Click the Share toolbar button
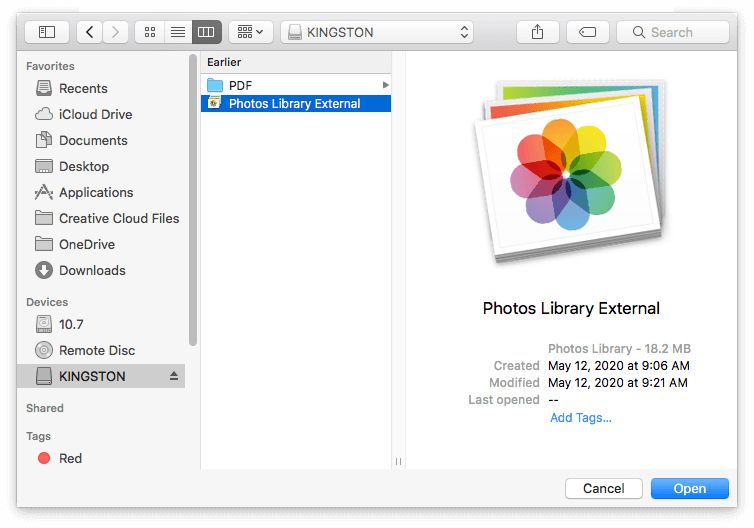754x528 pixels. [538, 32]
